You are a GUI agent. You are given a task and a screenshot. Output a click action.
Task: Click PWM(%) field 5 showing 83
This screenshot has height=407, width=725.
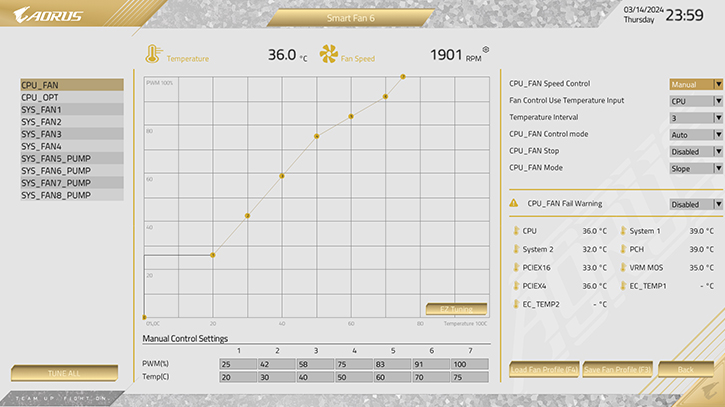click(x=393, y=364)
